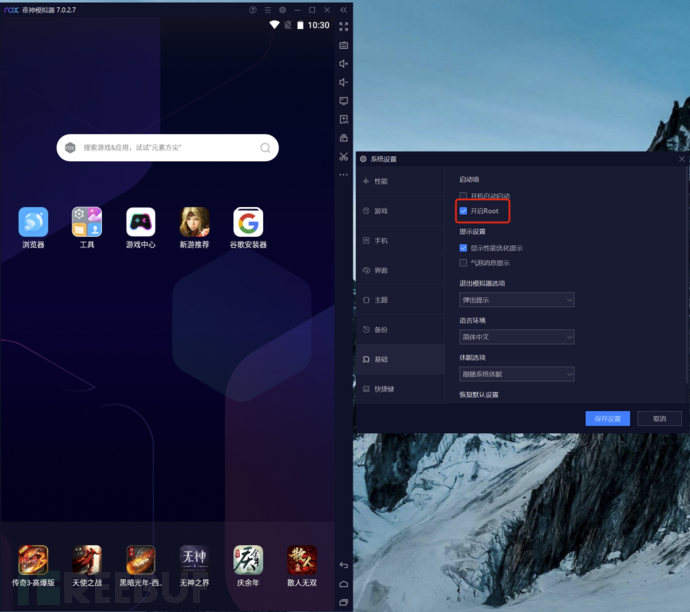This screenshot has width=690, height=612.
Task: Click the emulator search input field
Action: point(168,148)
